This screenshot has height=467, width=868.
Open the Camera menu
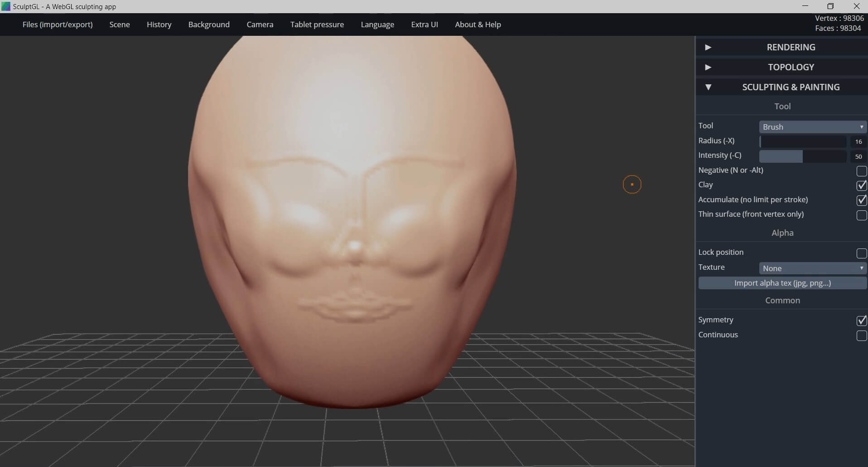click(260, 24)
